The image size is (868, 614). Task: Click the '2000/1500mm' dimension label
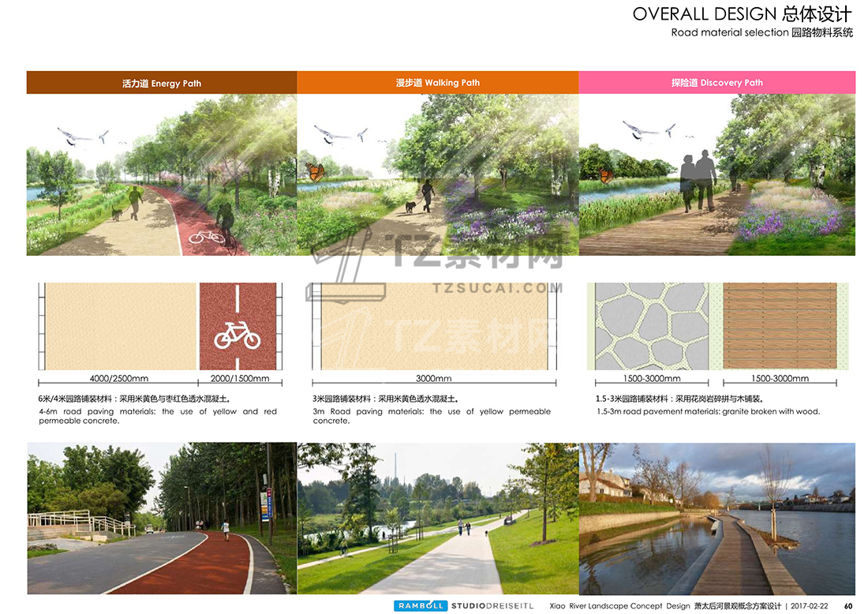(240, 378)
